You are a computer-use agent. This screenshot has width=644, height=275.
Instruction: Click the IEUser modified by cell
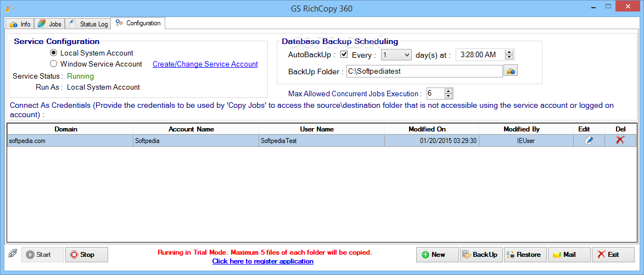[x=526, y=140]
